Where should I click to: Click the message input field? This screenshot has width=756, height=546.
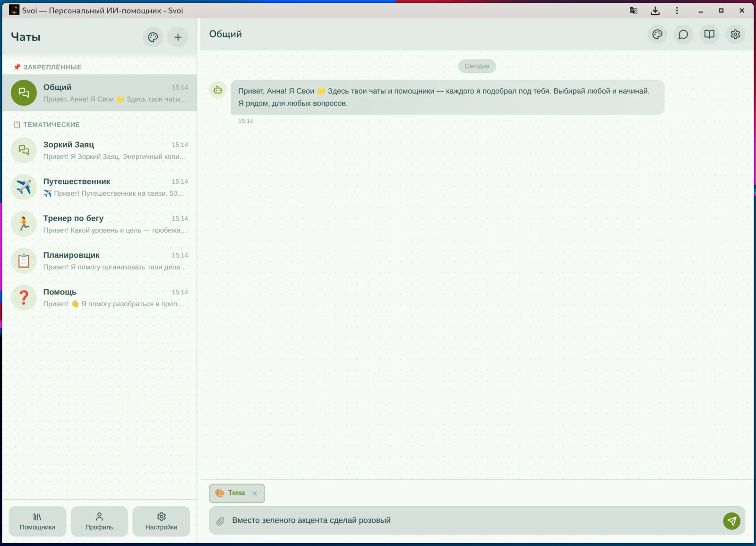pyautogui.click(x=472, y=520)
